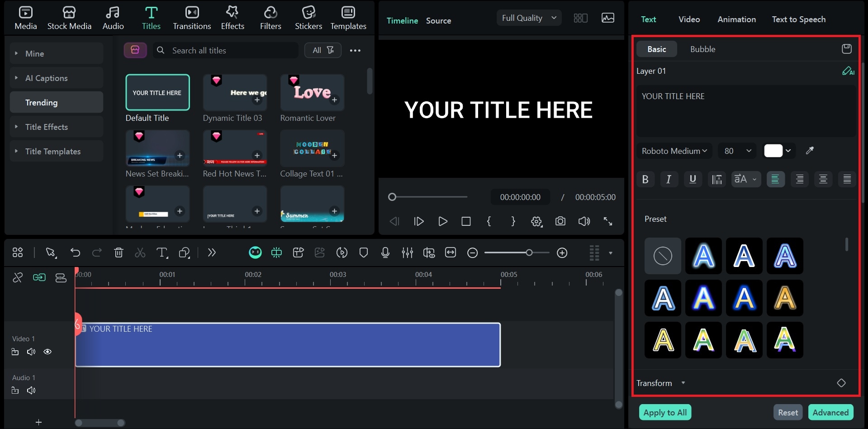Open the Text to Speech tab
868x429 pixels.
(799, 19)
